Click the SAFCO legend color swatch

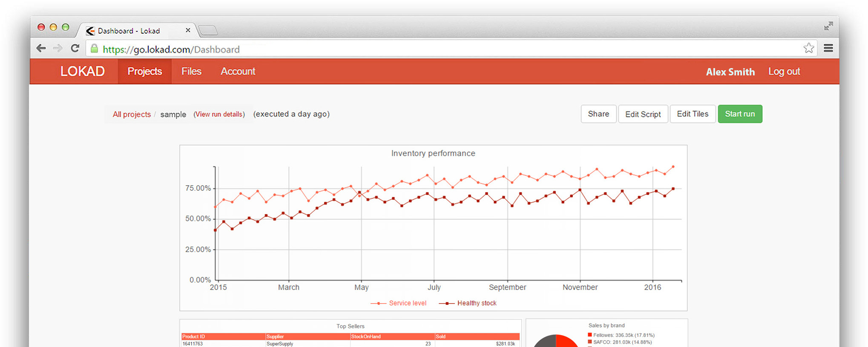pos(590,341)
